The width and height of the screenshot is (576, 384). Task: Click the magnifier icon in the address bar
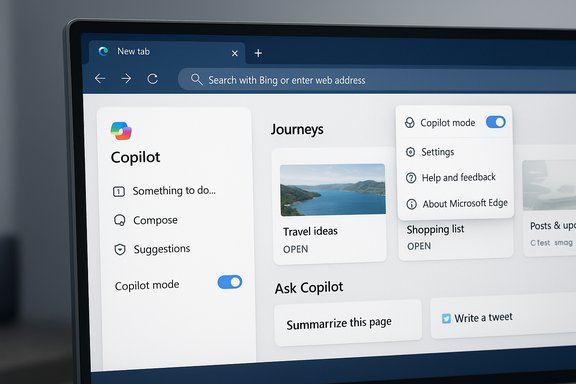197,79
